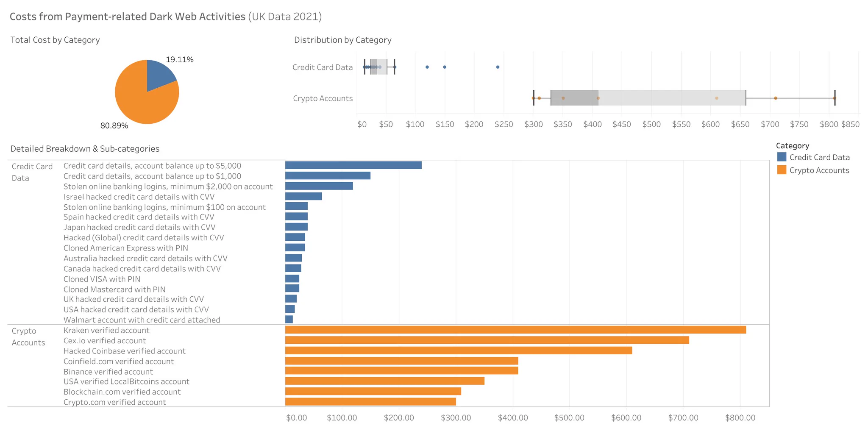868x434 pixels.
Task: Click the "Binance verified account" row label
Action: point(108,372)
